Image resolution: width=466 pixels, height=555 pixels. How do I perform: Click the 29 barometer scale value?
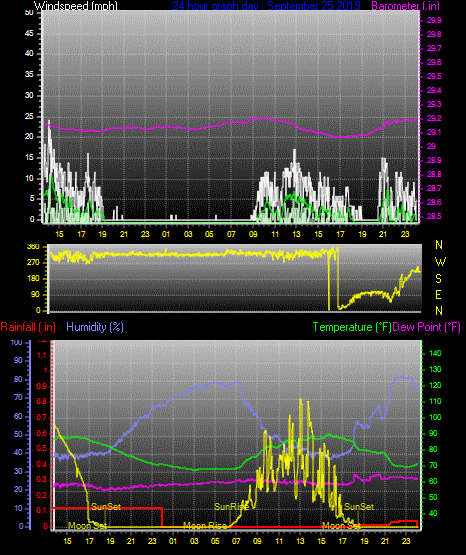click(x=431, y=146)
